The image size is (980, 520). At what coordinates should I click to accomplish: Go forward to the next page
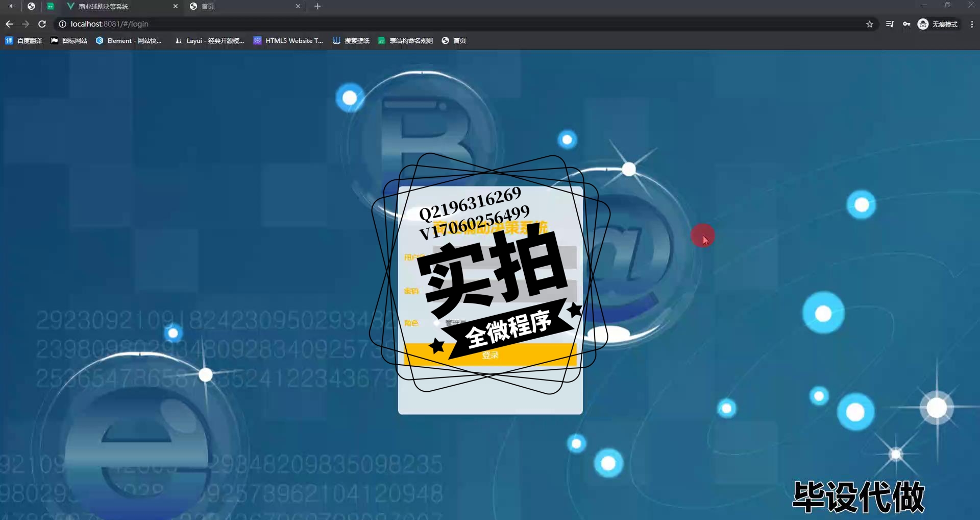coord(26,24)
